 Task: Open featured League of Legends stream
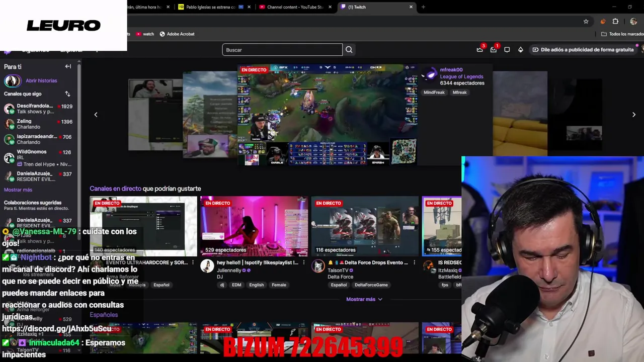click(x=328, y=115)
